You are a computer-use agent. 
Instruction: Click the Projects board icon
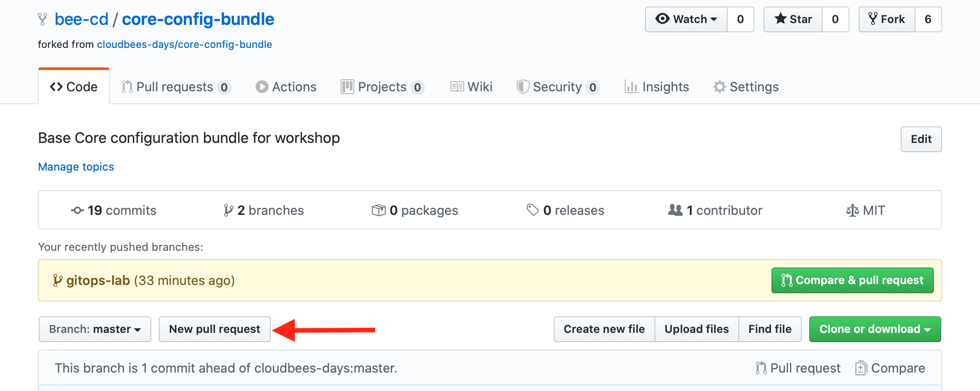[x=347, y=87]
